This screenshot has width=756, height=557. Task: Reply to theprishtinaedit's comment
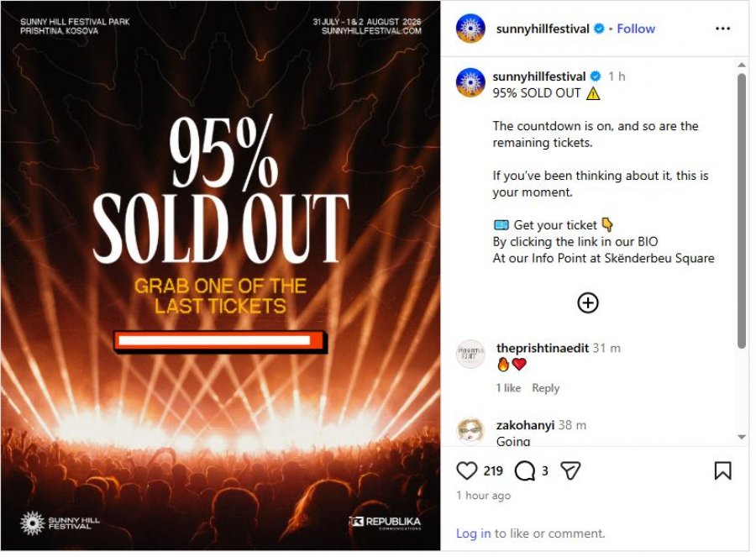tap(545, 388)
